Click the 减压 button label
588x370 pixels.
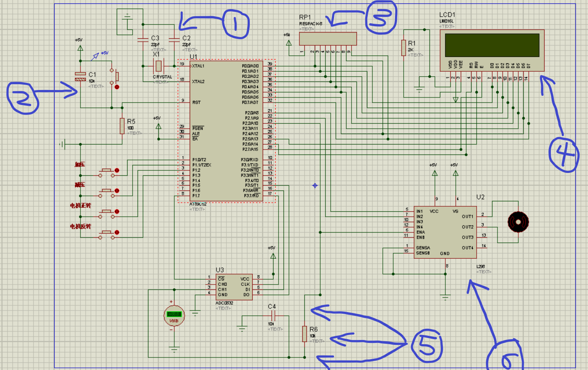click(x=80, y=185)
